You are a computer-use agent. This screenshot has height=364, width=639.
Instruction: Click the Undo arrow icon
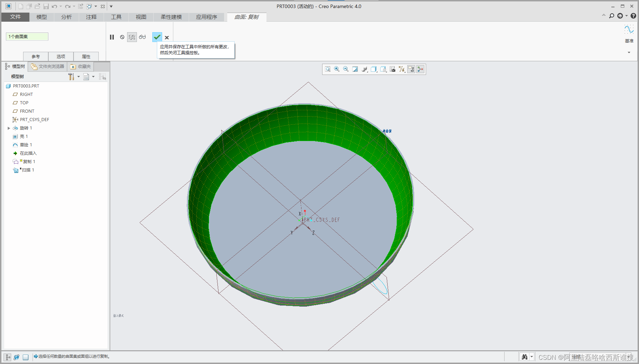point(54,6)
